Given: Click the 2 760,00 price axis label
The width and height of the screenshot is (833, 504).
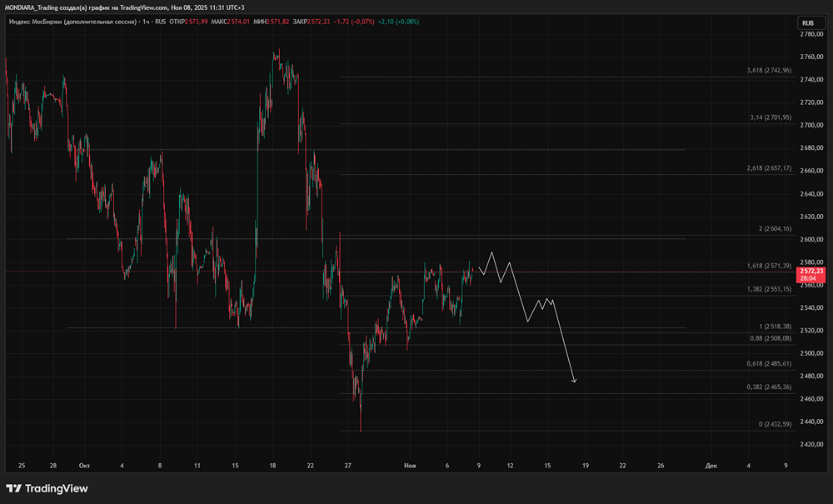Looking at the screenshot, I should 811,57.
